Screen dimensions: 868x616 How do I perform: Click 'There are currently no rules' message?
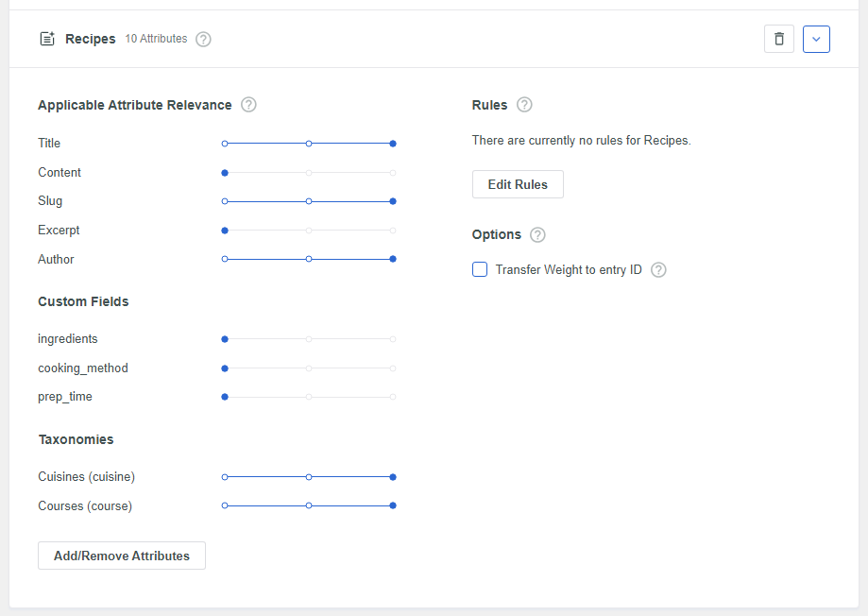pyautogui.click(x=581, y=141)
